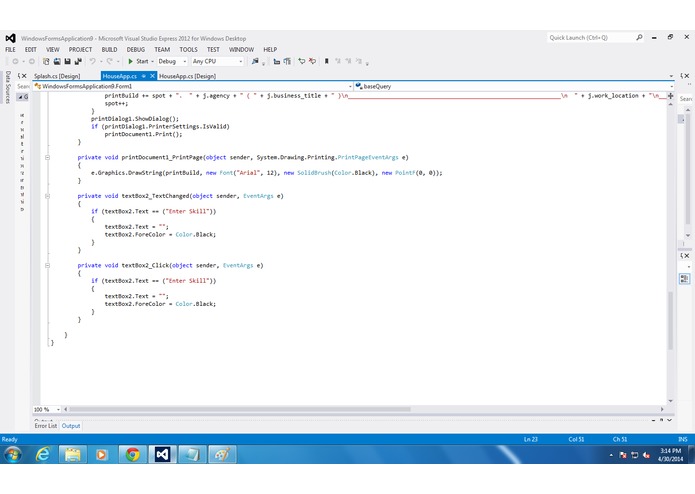Click the Navigate Forward toolbar icon
This screenshot has height=494, width=695.
[31, 62]
